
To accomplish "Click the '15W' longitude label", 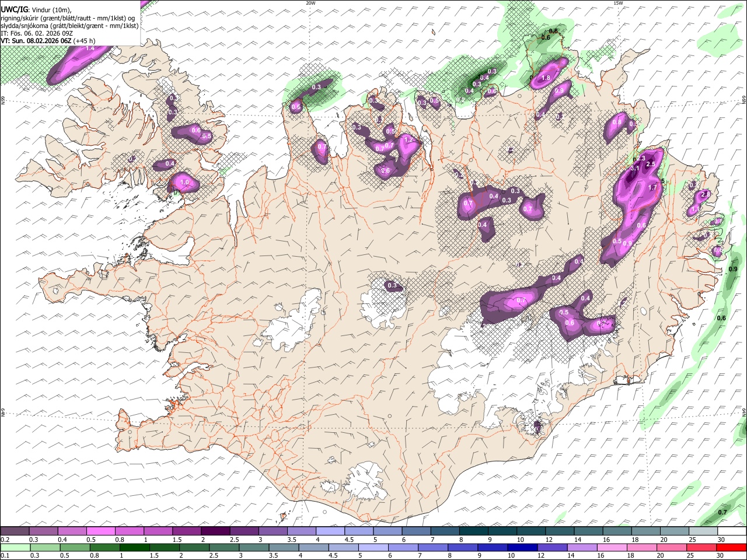I will click(x=618, y=3).
